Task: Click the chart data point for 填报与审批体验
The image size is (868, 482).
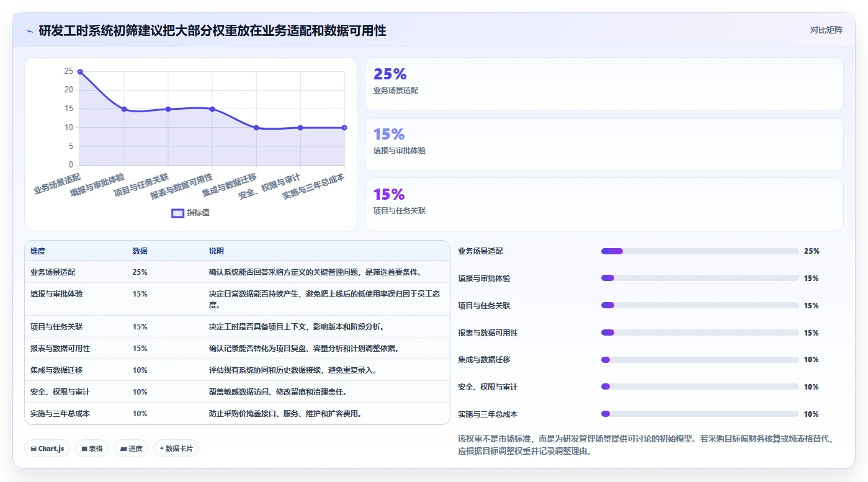Action: [x=124, y=109]
